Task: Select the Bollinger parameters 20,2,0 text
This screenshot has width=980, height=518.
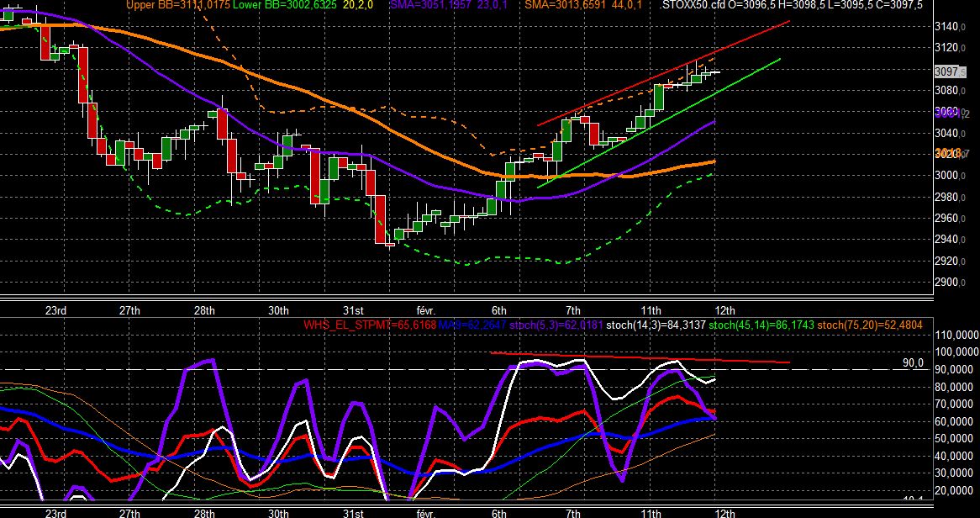Action: click(x=360, y=5)
